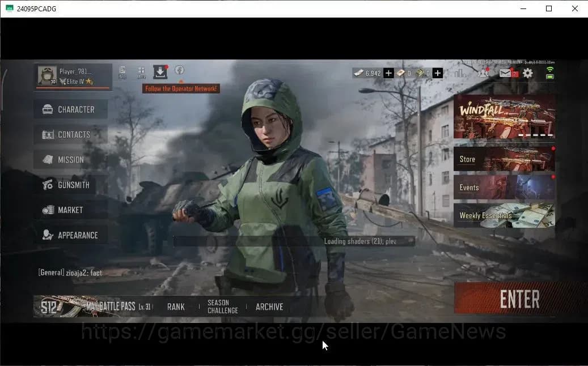This screenshot has height=366, width=588.
Task: Click the person icon beside APPEARANCE
Action: pyautogui.click(x=48, y=235)
